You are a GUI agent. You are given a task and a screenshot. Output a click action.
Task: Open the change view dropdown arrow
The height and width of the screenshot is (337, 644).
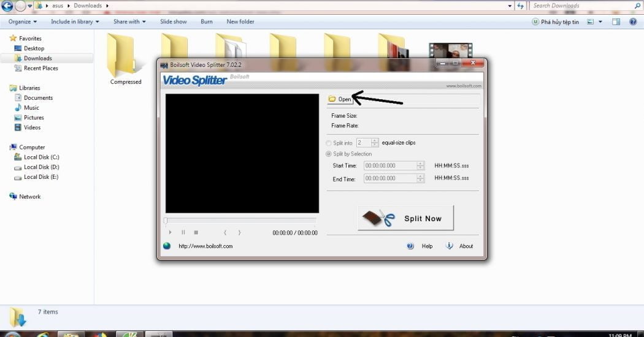click(600, 22)
